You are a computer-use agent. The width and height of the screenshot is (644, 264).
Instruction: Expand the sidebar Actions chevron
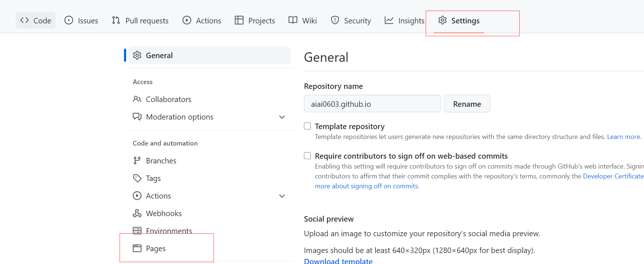point(282,196)
